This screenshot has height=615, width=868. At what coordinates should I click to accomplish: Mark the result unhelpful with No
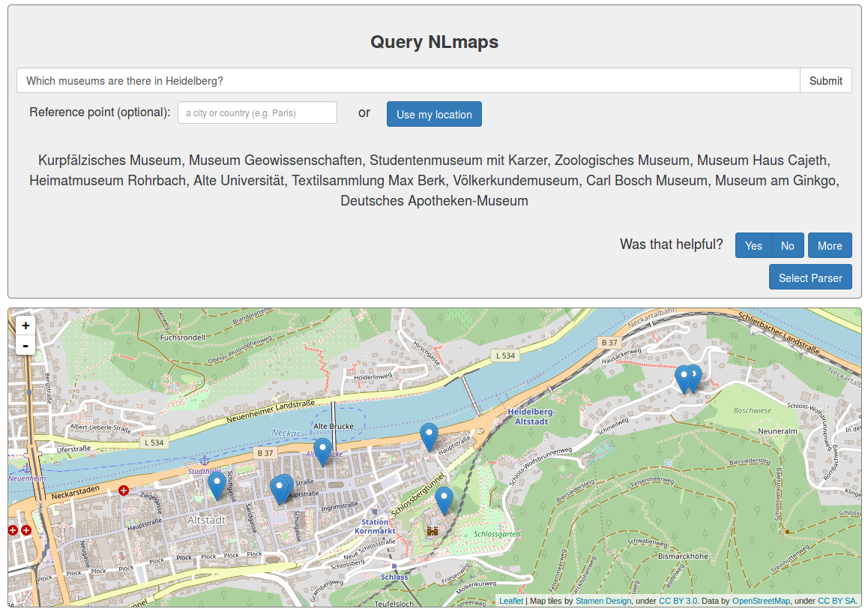pos(787,246)
